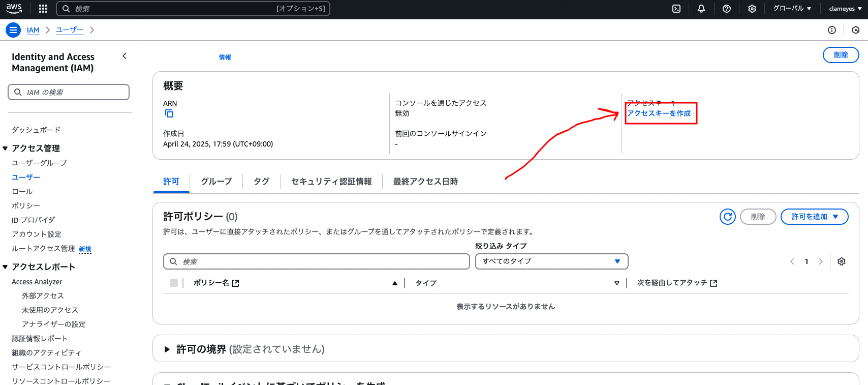868x385 pixels.
Task: Open アカウント設定 in sidebar
Action: (x=37, y=234)
